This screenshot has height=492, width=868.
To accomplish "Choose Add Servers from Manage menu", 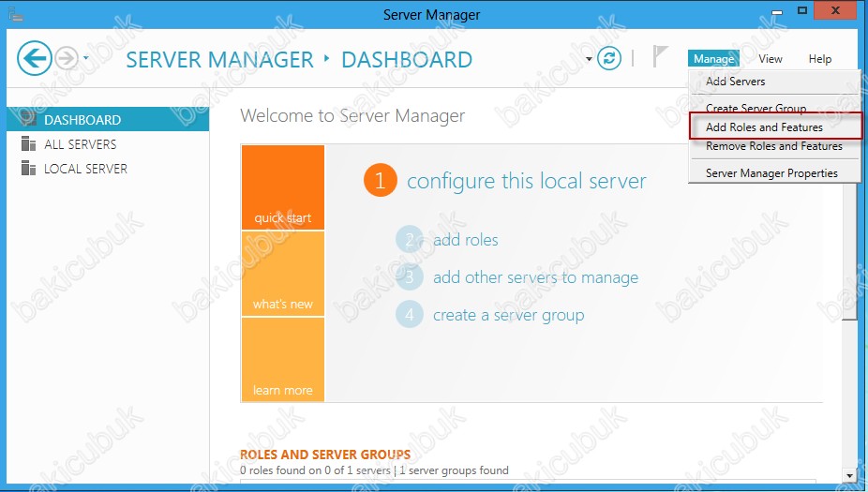I will pyautogui.click(x=774, y=82).
